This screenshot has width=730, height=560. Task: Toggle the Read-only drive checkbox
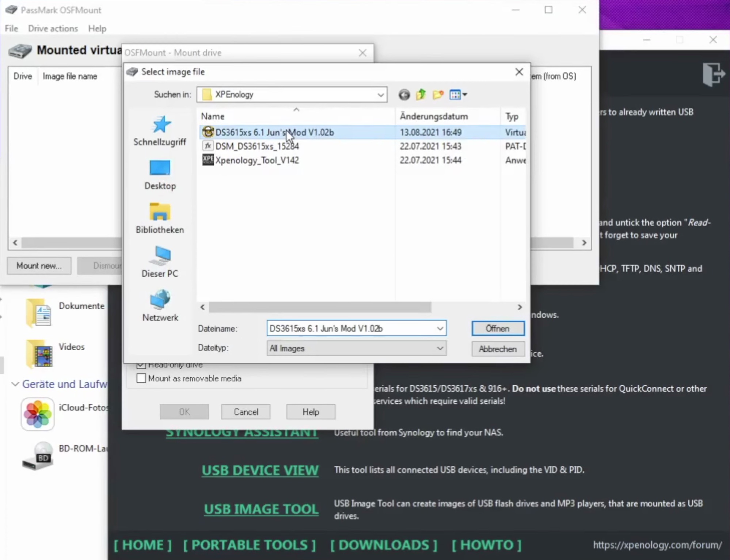click(141, 365)
